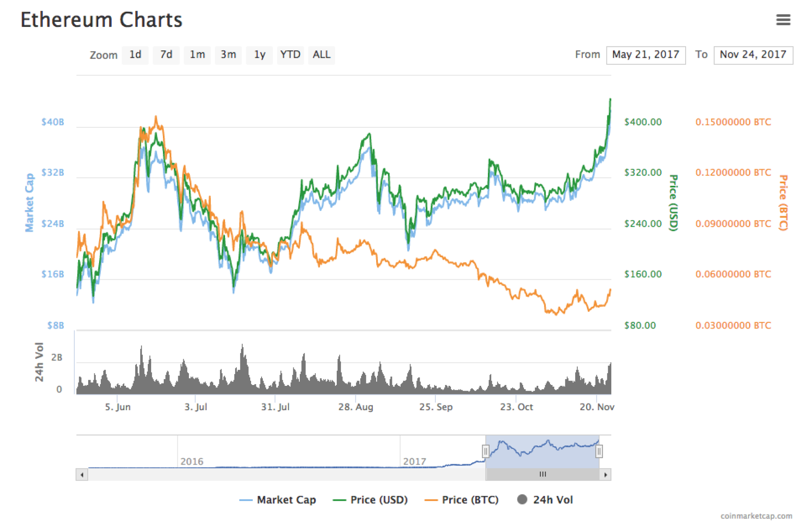Set zoom to 3m
Viewport: 812px width, 522px height.
point(228,55)
